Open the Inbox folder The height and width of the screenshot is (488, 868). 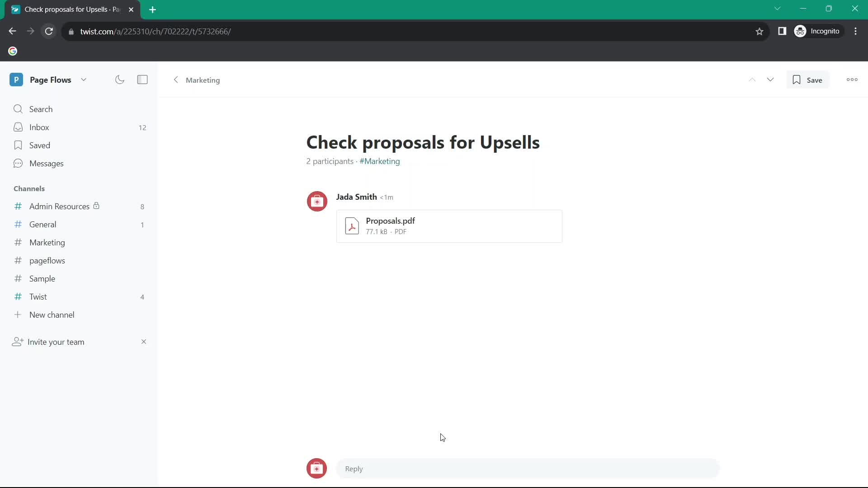[39, 127]
